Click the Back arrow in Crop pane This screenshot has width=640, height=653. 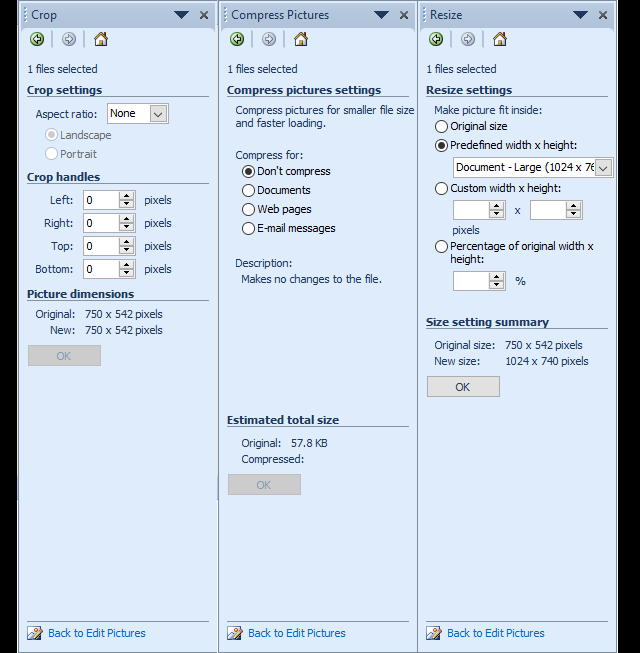point(37,40)
